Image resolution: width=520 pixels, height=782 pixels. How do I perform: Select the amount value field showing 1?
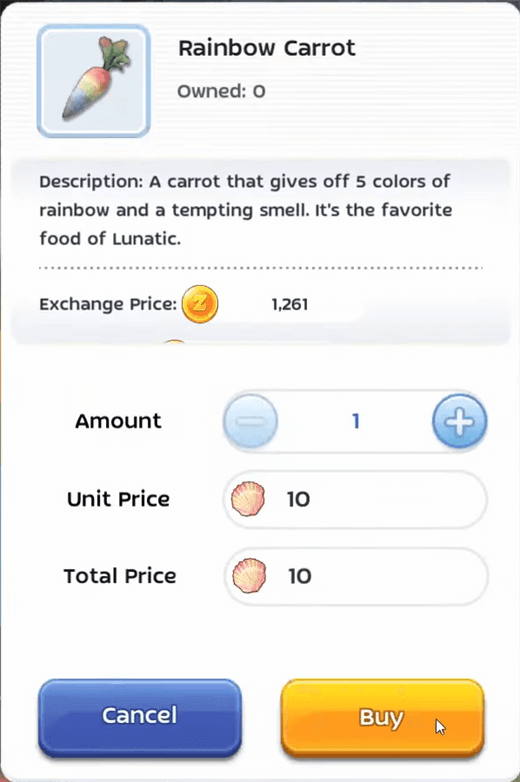(x=355, y=421)
